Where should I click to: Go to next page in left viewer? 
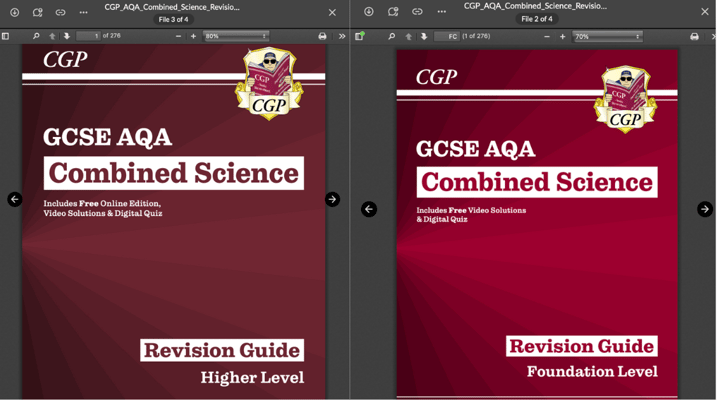[x=67, y=36]
